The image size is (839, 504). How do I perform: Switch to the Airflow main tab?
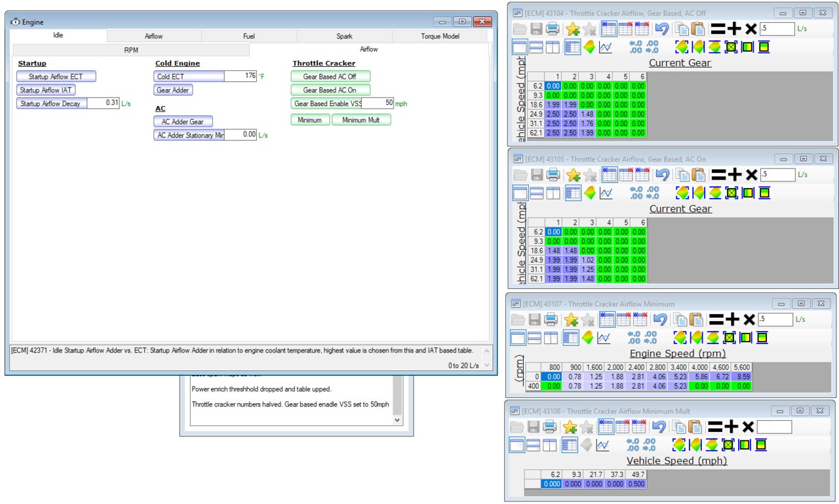pos(154,37)
